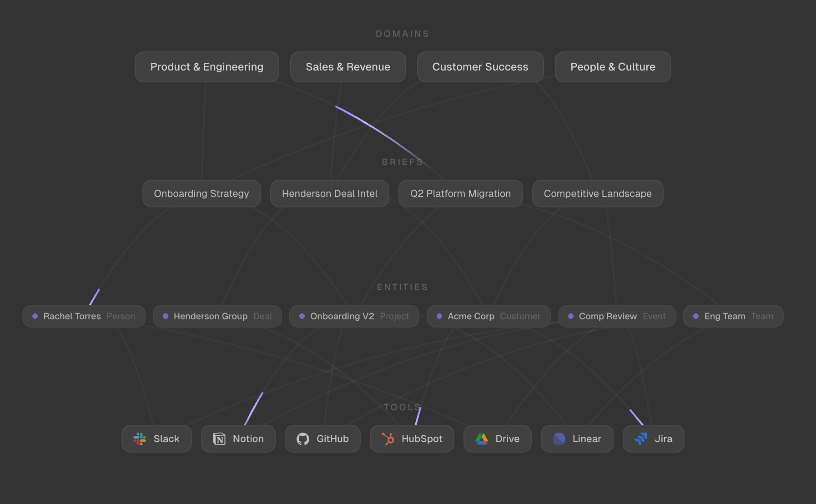Select the GitHub octocat icon

point(303,439)
